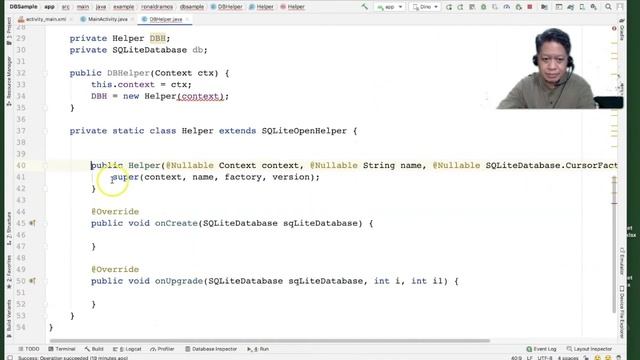Click the underlined context argument on line 34
The image size is (640, 360).
coord(200,96)
